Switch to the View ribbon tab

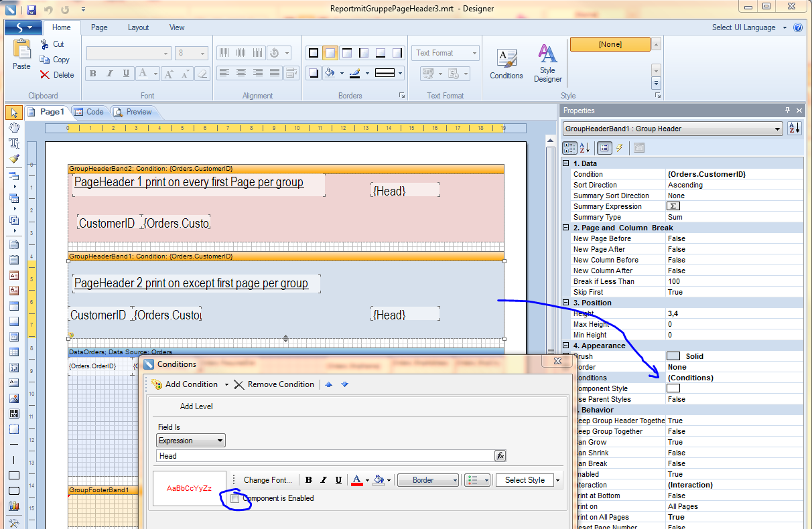(177, 27)
